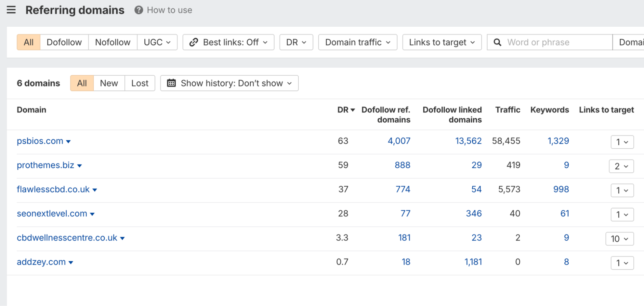644x306 pixels.
Task: Click the How to use help icon
Action: (x=138, y=10)
